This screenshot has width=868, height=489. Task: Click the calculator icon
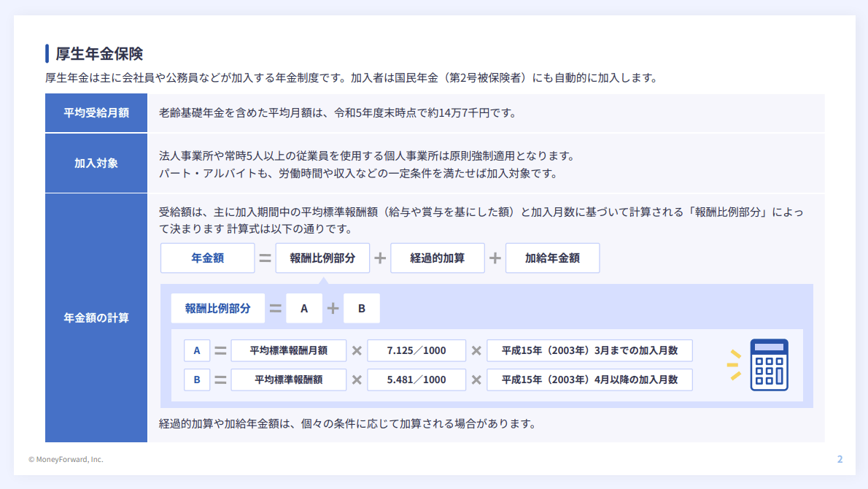point(771,365)
